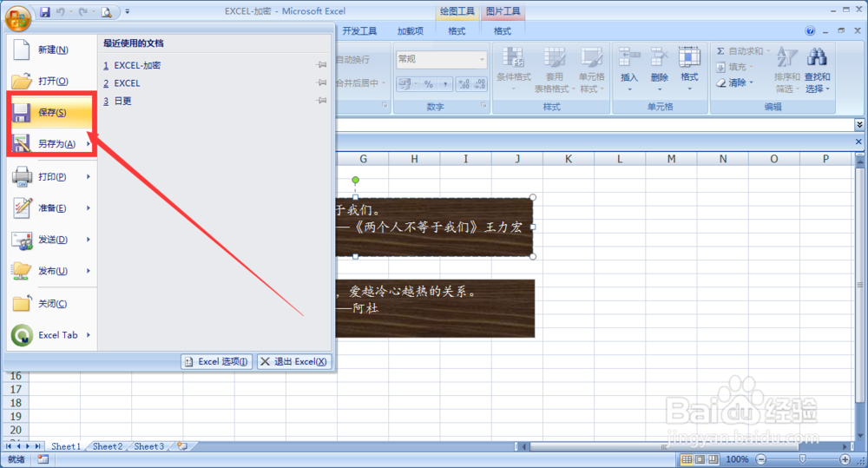The image size is (868, 468).
Task: Expand the Publish submenu arrow
Action: pyautogui.click(x=89, y=271)
